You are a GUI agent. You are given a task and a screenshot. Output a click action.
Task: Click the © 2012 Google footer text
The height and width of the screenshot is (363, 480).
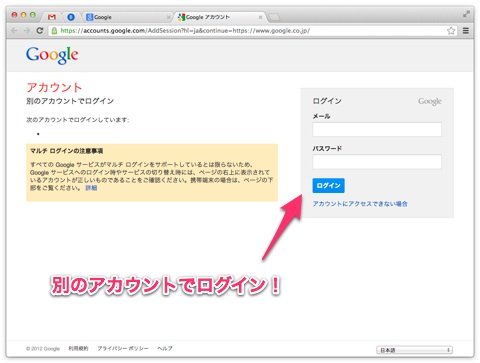tap(43, 349)
